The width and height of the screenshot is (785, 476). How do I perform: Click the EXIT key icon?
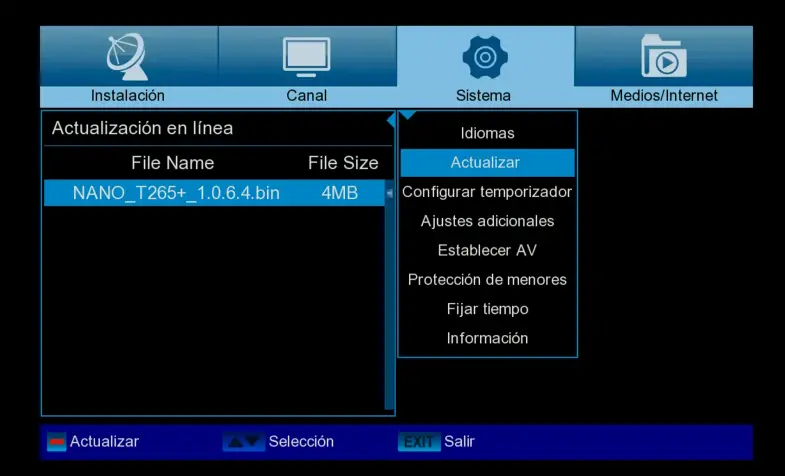(419, 442)
